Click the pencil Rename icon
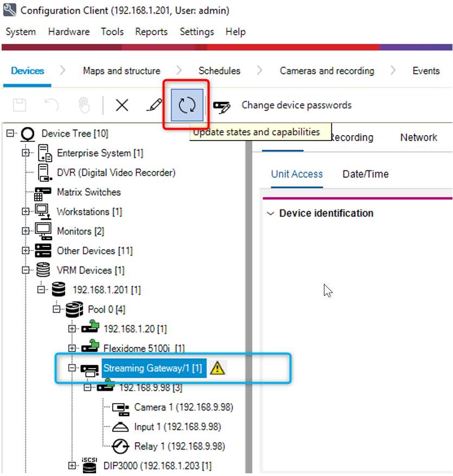This screenshot has height=476, width=453. [154, 105]
